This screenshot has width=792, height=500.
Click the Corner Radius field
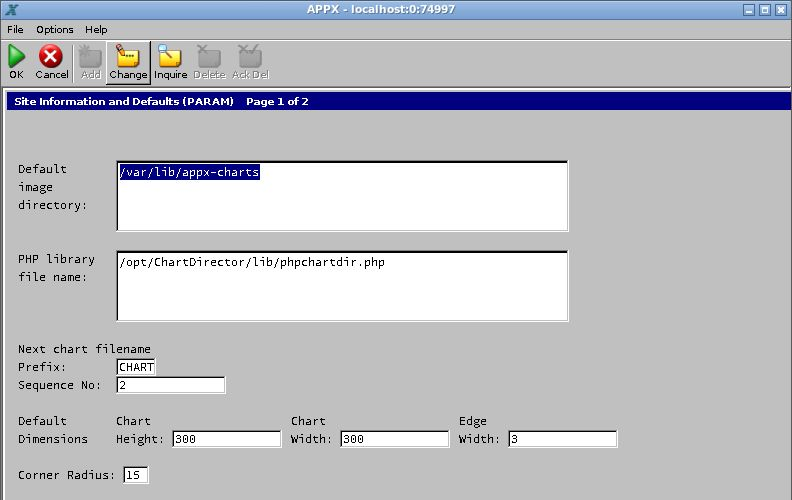[x=135, y=475]
